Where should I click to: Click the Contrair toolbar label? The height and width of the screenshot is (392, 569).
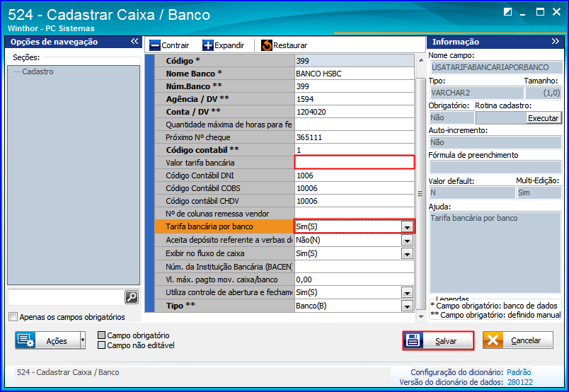[176, 45]
